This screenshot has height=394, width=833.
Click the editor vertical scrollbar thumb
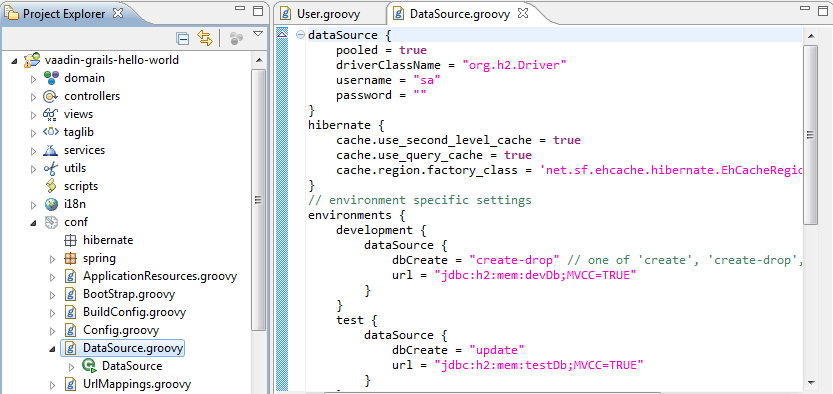pos(811,135)
